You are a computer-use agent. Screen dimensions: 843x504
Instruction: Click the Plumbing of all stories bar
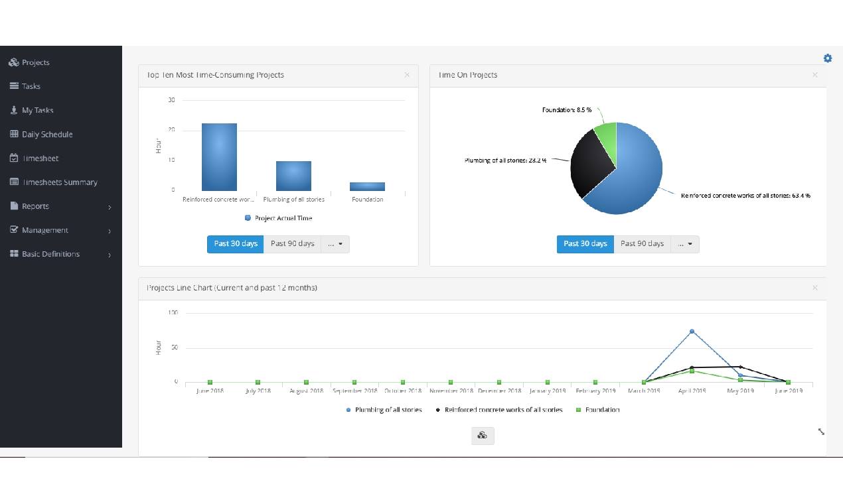coord(293,176)
